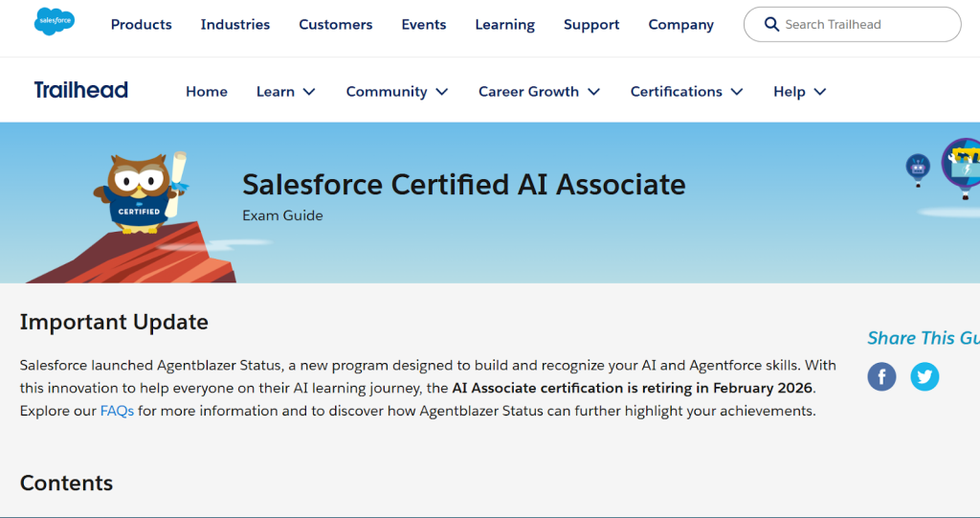The image size is (980, 518).
Task: Expand the Certifications dropdown chevron
Action: (737, 92)
